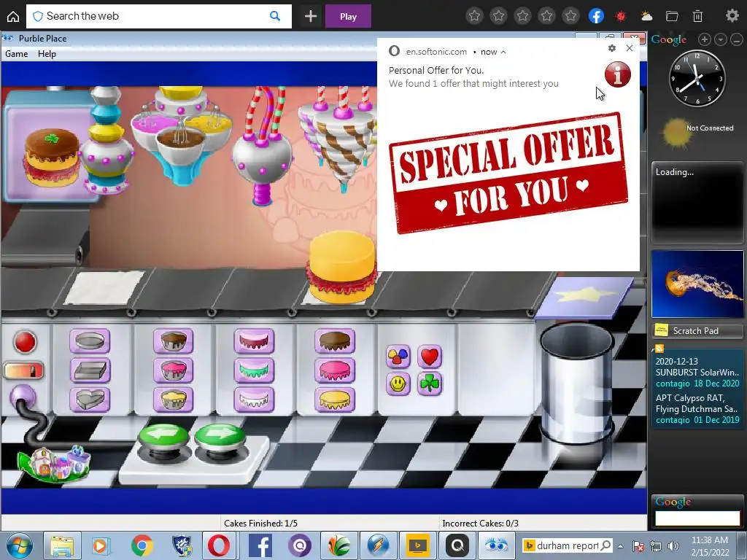Open Facebook from the taskbar
The width and height of the screenshot is (747, 560).
click(x=260, y=545)
